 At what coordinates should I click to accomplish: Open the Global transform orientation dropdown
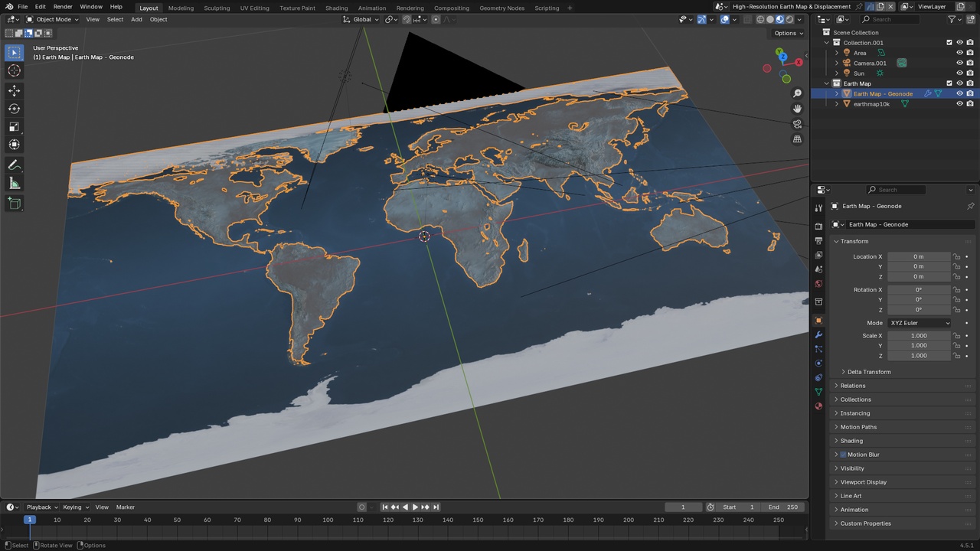coord(359,19)
